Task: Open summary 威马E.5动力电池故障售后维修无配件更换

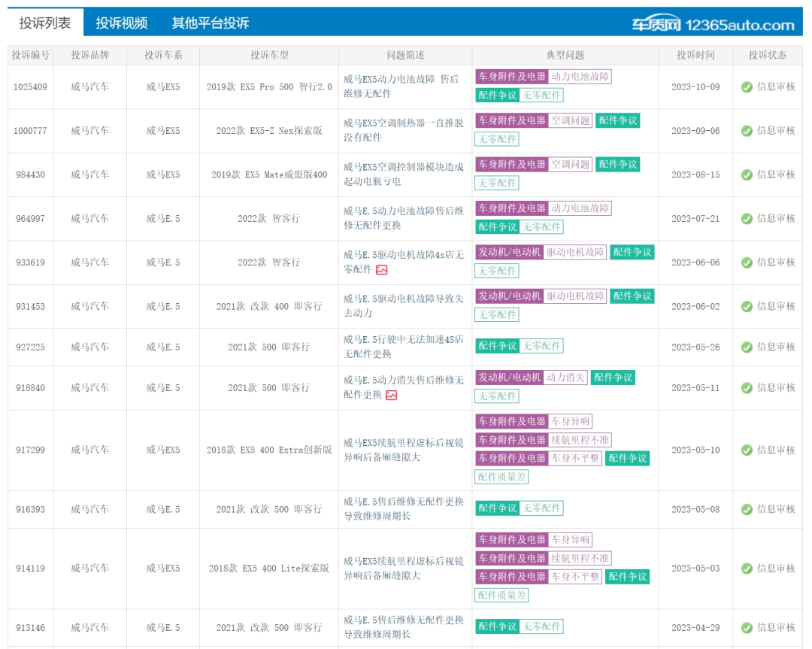Action: (404, 219)
